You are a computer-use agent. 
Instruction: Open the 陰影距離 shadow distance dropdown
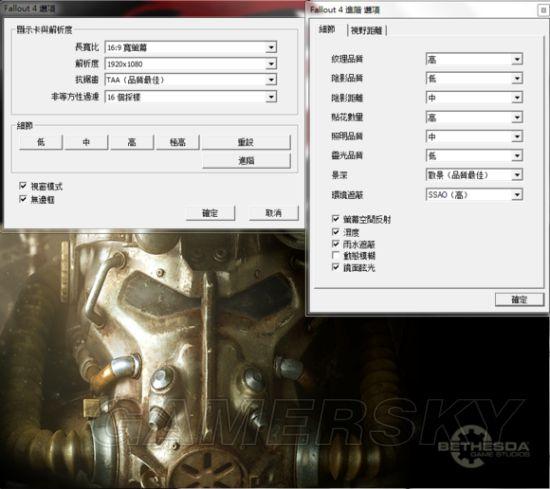pos(474,98)
